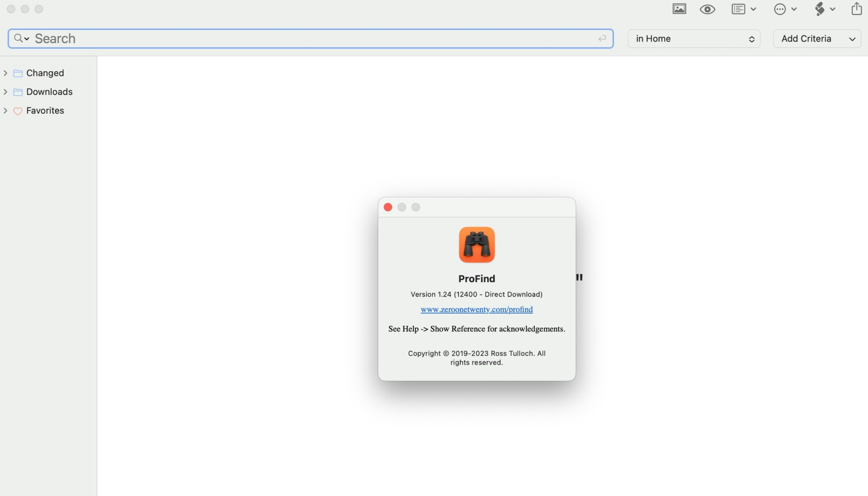Select the Downloads item in sidebar
This screenshot has height=496, width=868.
tap(49, 91)
